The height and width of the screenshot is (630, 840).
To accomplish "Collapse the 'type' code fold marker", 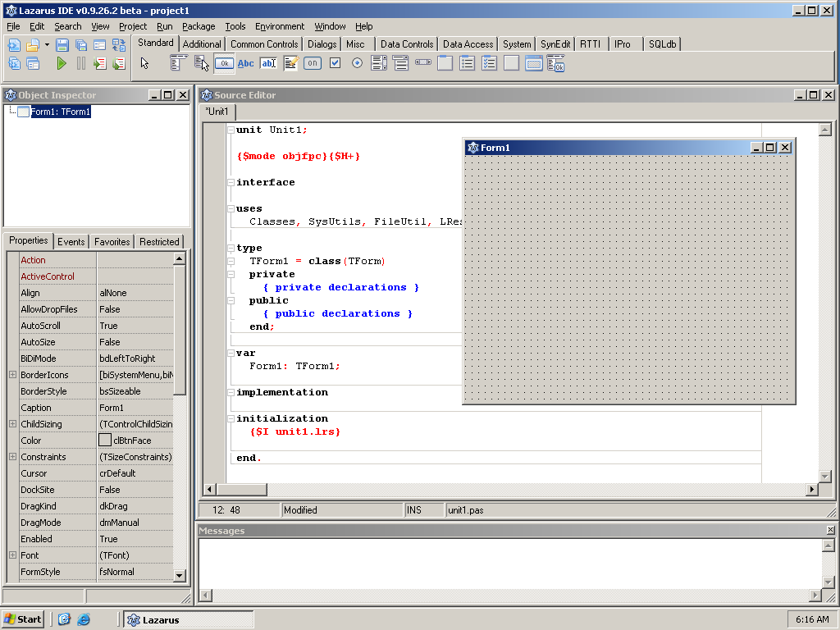I will [x=231, y=248].
